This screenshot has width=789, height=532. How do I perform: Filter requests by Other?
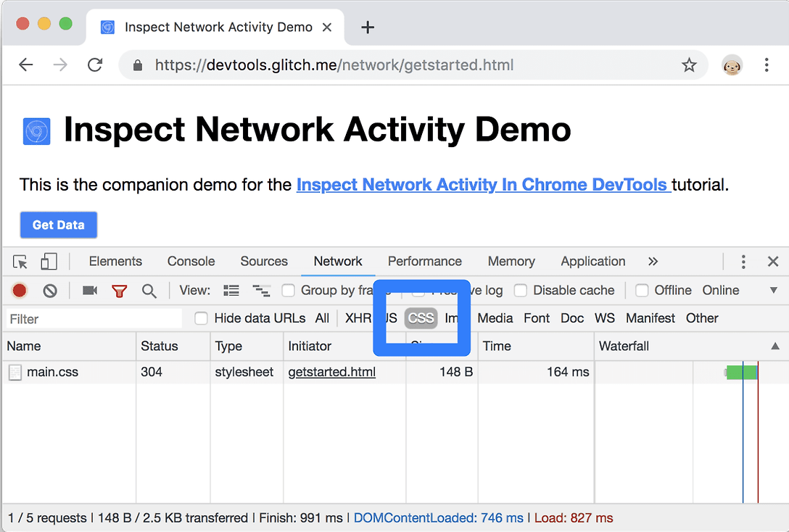[702, 318]
